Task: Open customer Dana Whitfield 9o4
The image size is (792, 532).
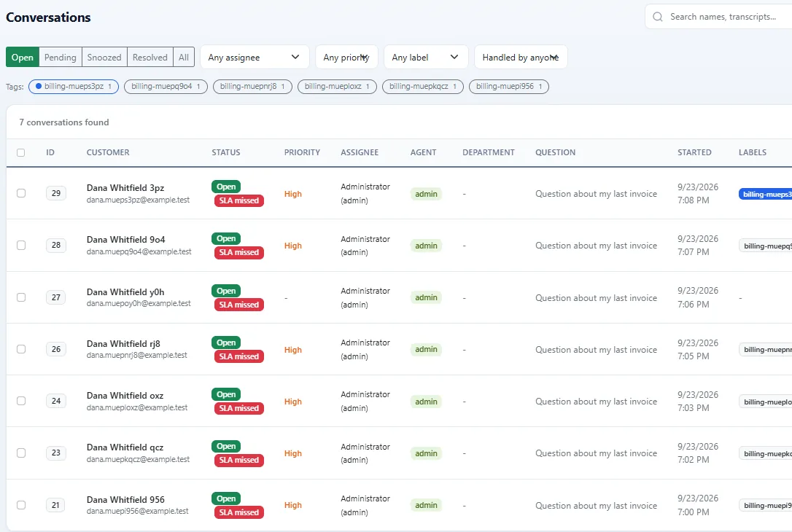Action: click(x=125, y=240)
